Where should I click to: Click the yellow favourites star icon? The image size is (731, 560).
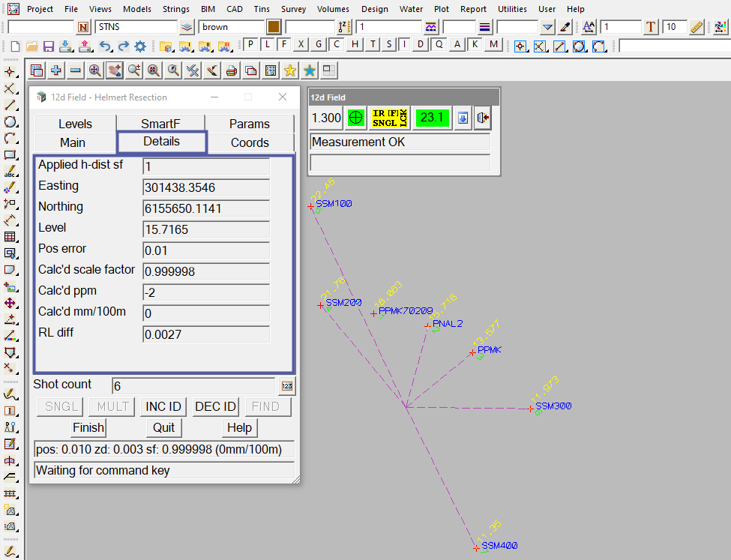coord(290,71)
